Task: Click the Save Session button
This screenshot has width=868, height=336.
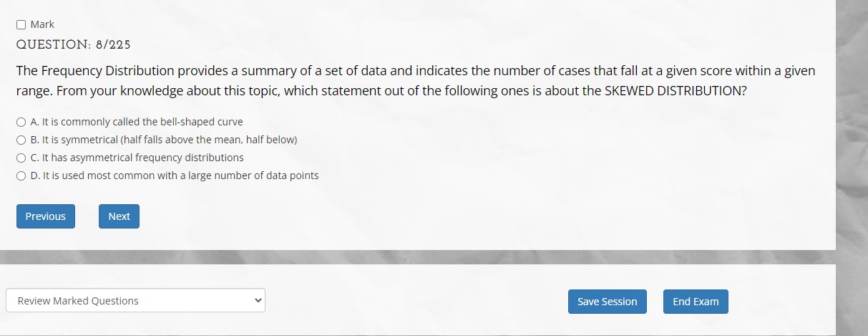Action: (x=608, y=302)
